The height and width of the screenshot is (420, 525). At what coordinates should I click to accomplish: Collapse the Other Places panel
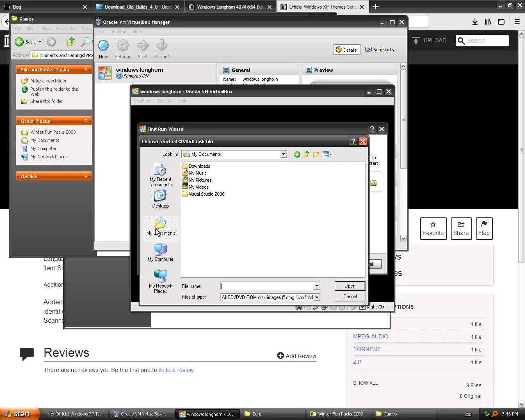click(x=86, y=121)
